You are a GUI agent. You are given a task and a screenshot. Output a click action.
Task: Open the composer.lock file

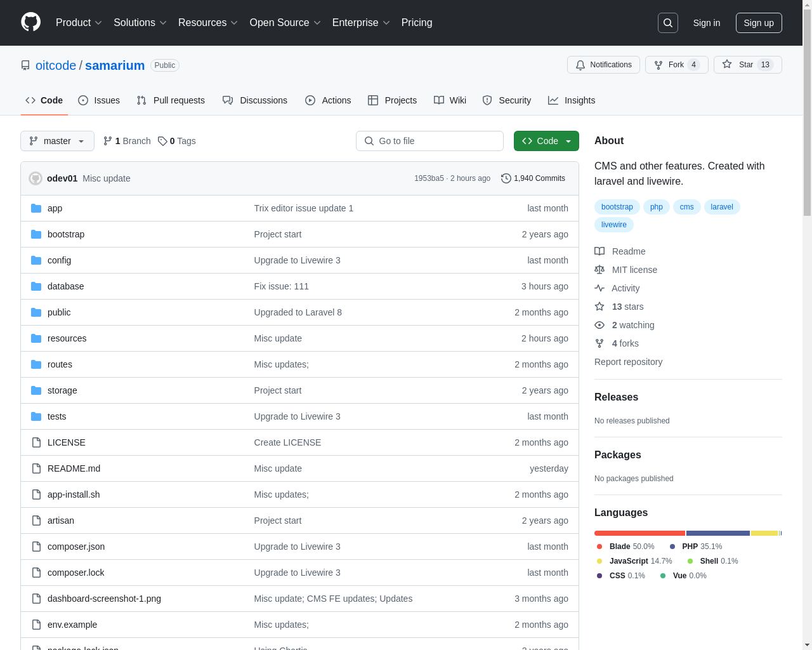(75, 573)
